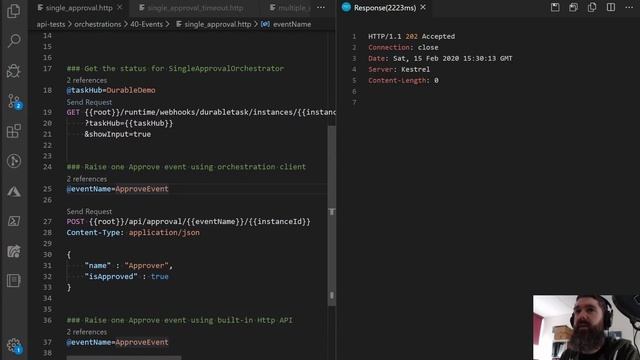Image resolution: width=640 pixels, height=360 pixels.
Task: Click 2 references above line 37 @eventName
Action: tap(87, 332)
